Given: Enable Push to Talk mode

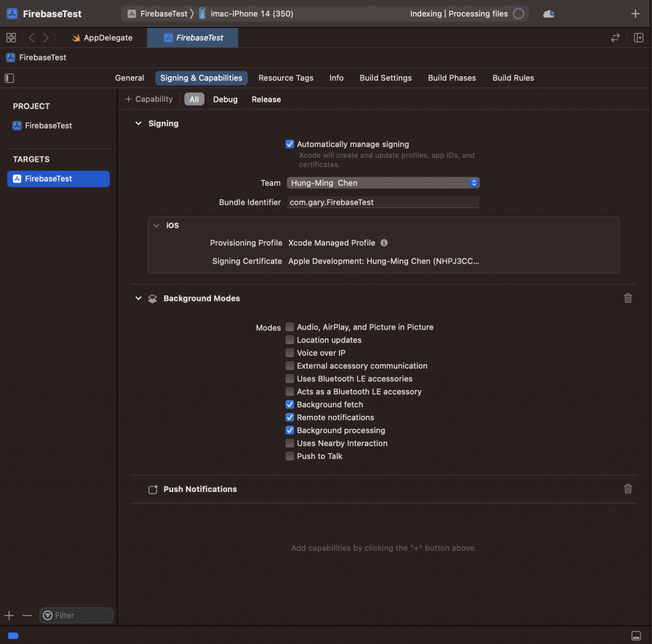Looking at the screenshot, I should (x=290, y=456).
